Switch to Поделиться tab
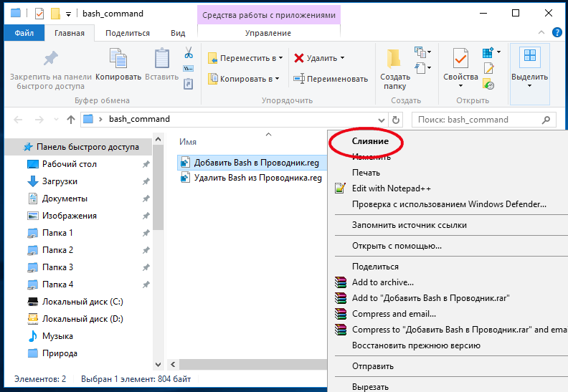568x392 pixels. click(128, 33)
